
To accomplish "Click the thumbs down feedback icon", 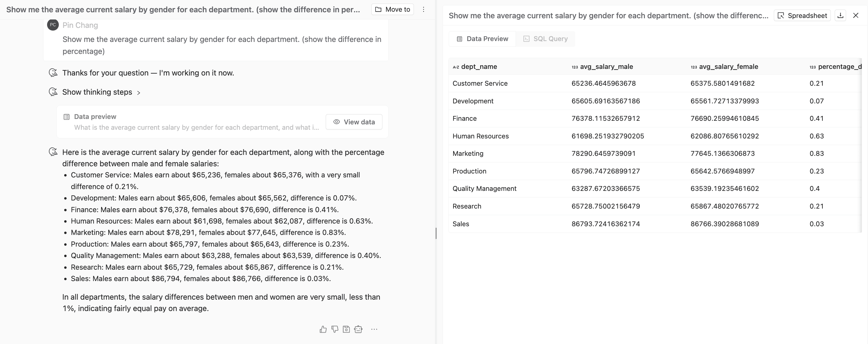I will pos(335,329).
